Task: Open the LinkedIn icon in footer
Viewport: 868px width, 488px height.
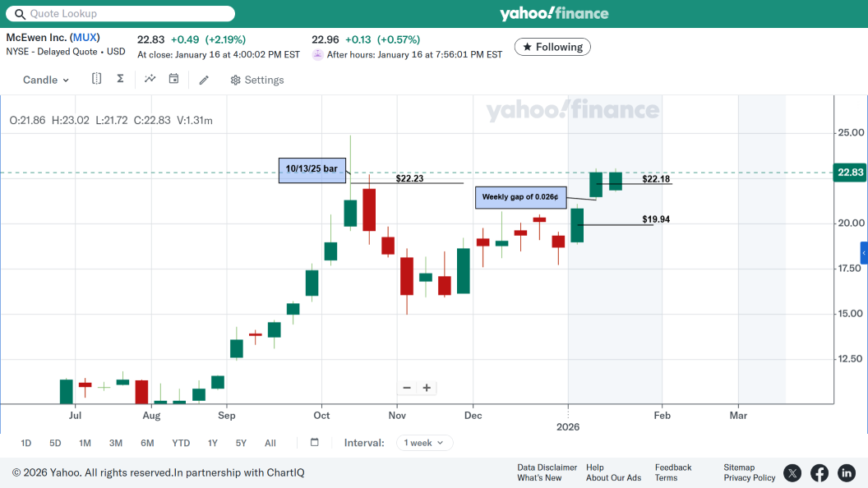Action: [x=847, y=472]
